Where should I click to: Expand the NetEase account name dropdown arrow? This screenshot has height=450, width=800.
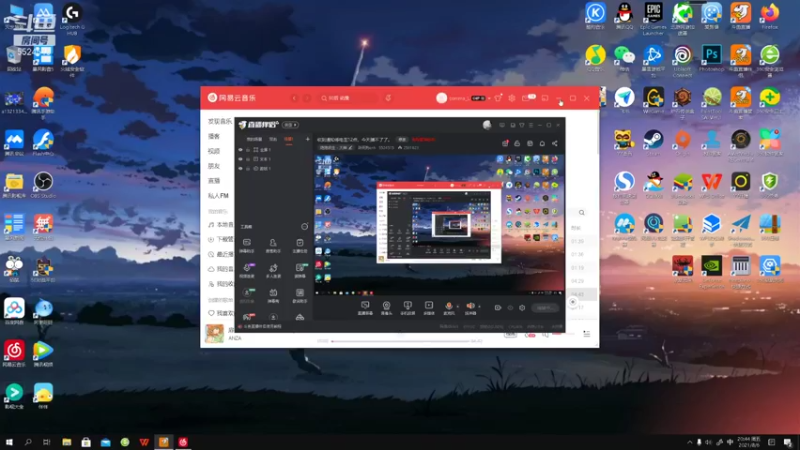pos(489,98)
